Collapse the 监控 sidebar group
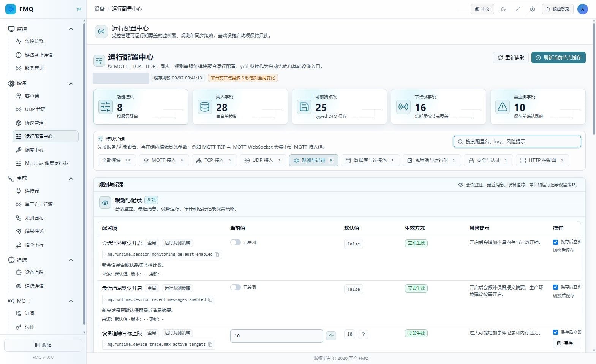Screen dimensions: 596x364 71,29
